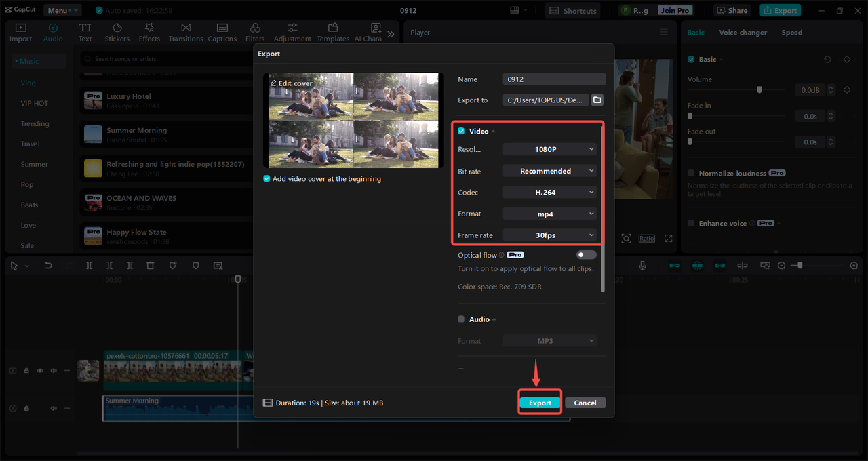Hide the video track with eye icon
This screenshot has height=461, width=868.
40,371
